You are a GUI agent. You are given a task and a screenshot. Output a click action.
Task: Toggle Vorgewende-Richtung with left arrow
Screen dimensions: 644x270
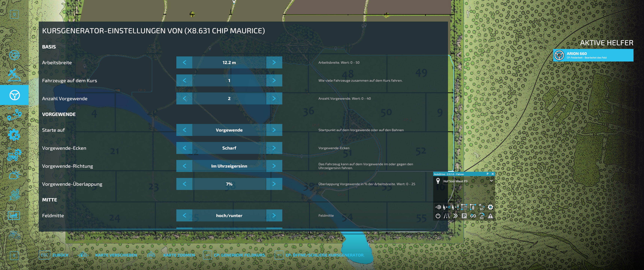pos(185,166)
